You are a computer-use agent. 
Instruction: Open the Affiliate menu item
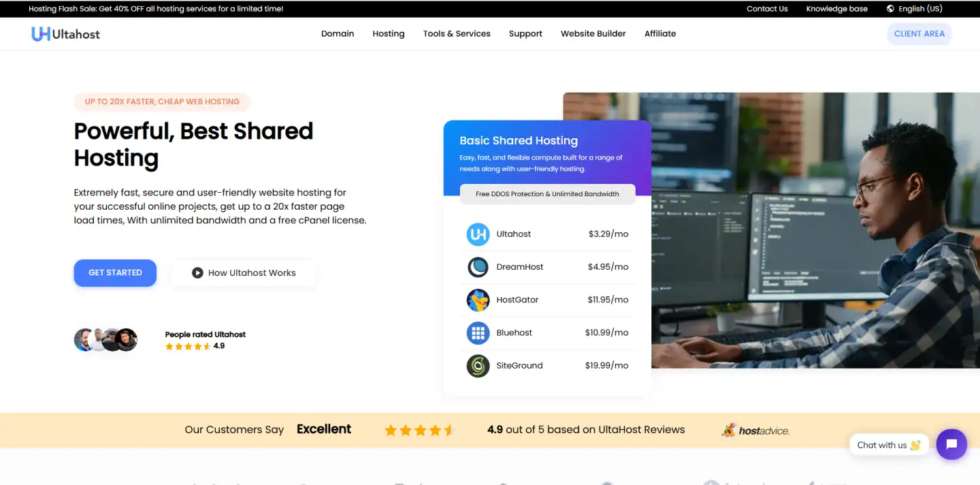point(660,33)
